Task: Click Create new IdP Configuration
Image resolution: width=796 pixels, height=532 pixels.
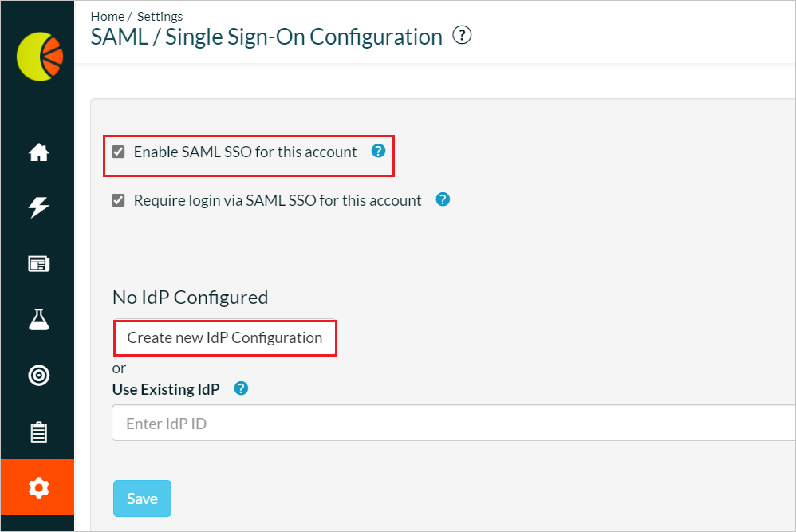Action: (225, 337)
